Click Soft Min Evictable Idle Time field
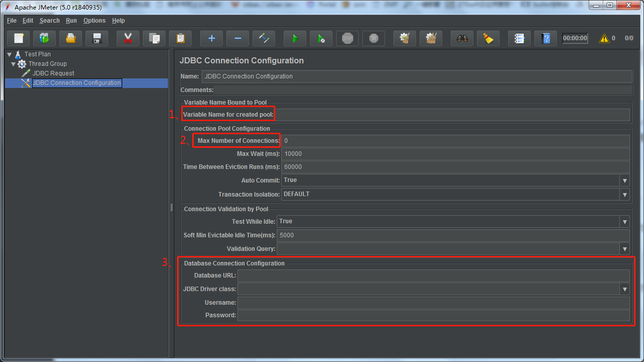 [x=453, y=235]
